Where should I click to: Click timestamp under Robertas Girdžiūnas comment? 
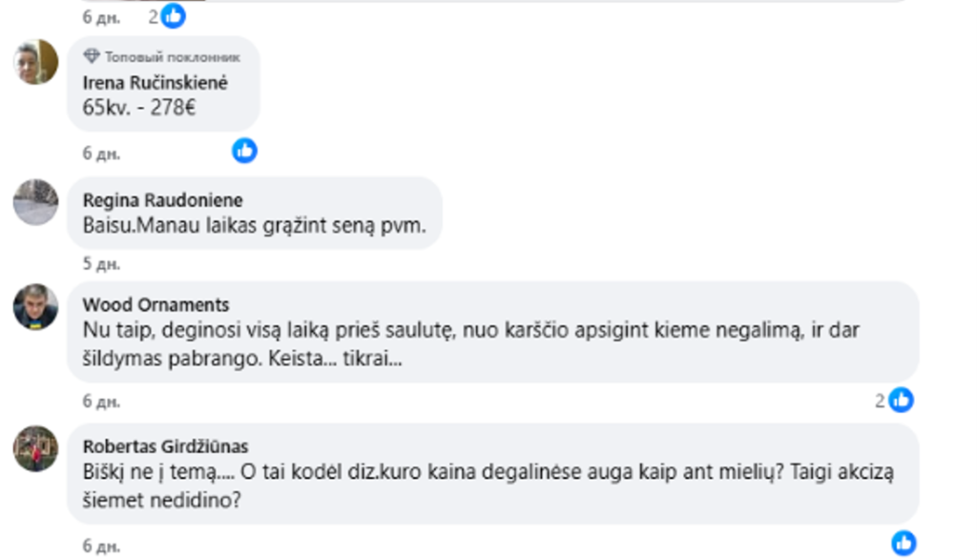pyautogui.click(x=101, y=546)
